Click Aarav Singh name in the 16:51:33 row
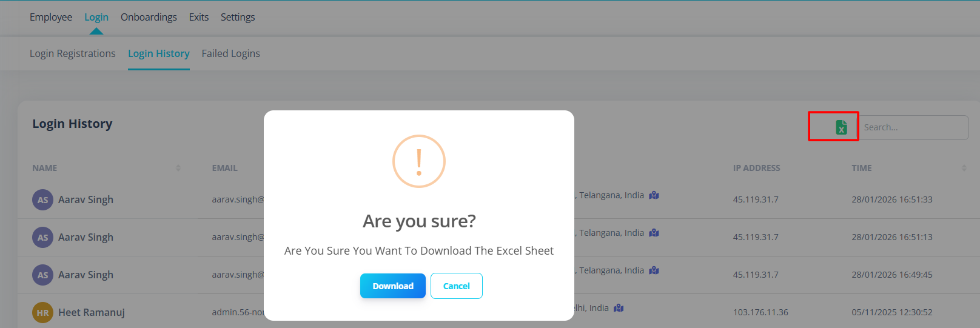The image size is (980, 328). click(86, 199)
